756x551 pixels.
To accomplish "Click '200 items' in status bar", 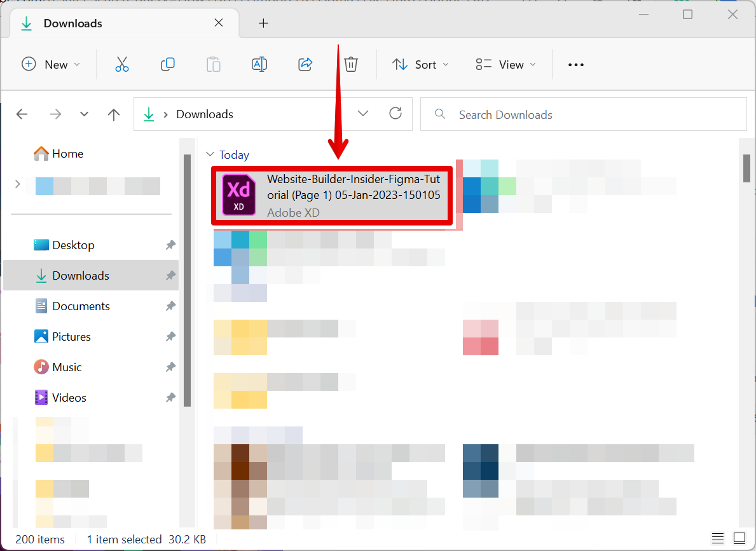I will (x=40, y=539).
